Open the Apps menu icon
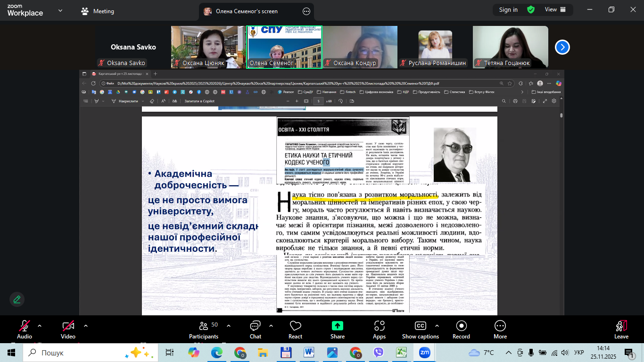Screen dimensions: 644x362 pyautogui.click(x=379, y=326)
